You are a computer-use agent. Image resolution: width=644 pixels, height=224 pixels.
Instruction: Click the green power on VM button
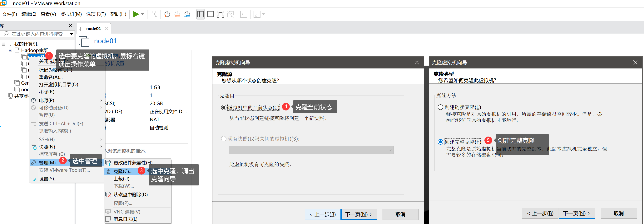(136, 14)
